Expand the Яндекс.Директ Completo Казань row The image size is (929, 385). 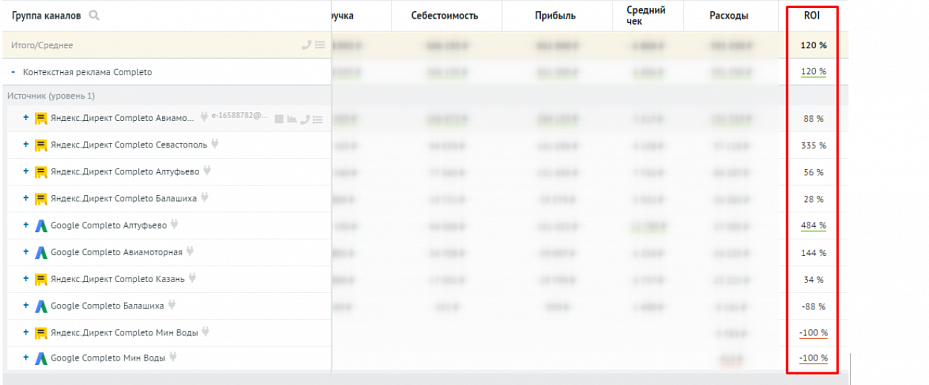pyautogui.click(x=25, y=278)
